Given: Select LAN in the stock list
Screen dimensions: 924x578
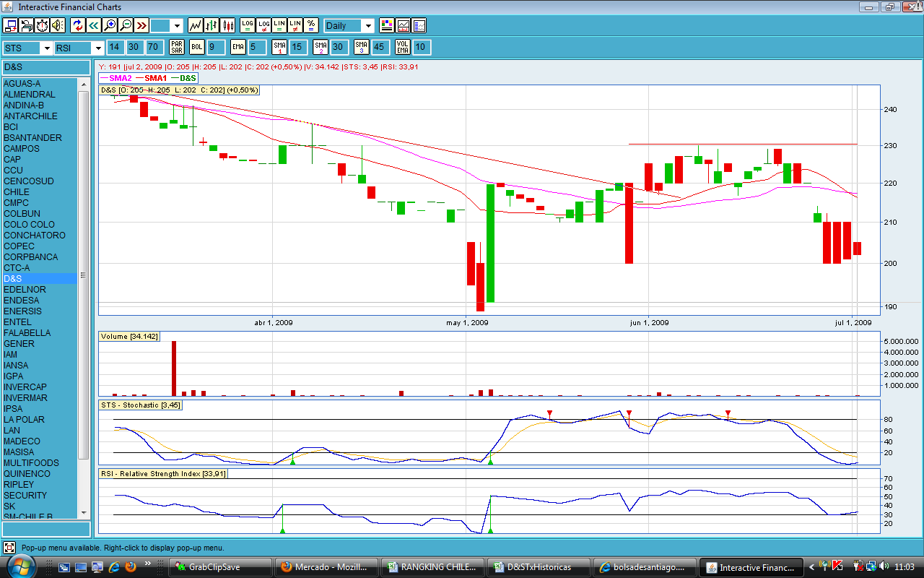Looking at the screenshot, I should pyautogui.click(x=40, y=431).
